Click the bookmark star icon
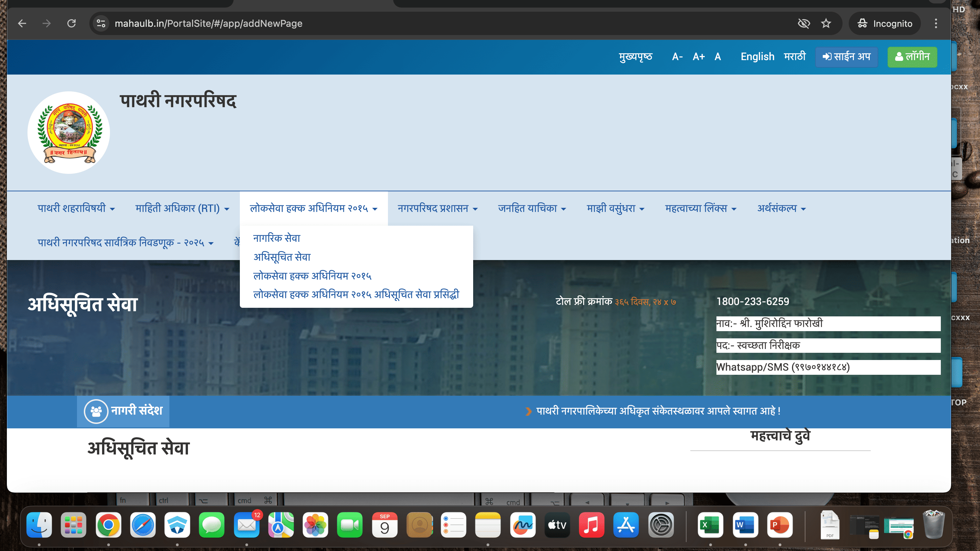Viewport: 980px width, 551px height. click(826, 24)
